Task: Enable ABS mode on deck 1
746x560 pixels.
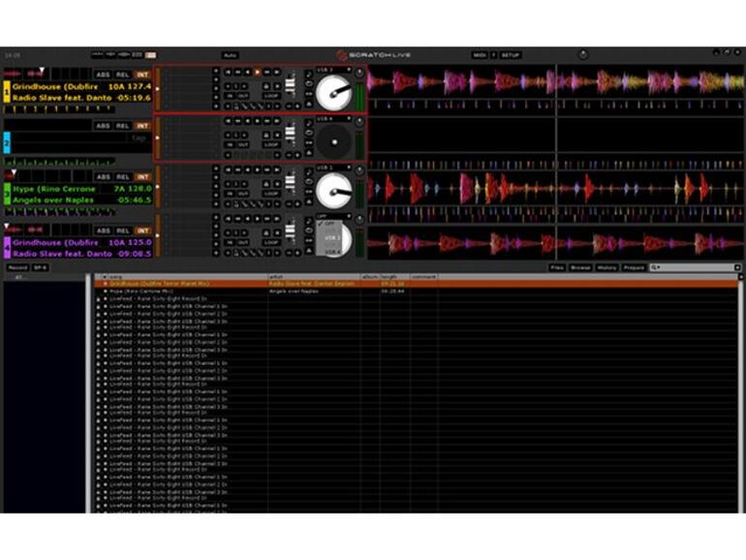Action: [102, 75]
